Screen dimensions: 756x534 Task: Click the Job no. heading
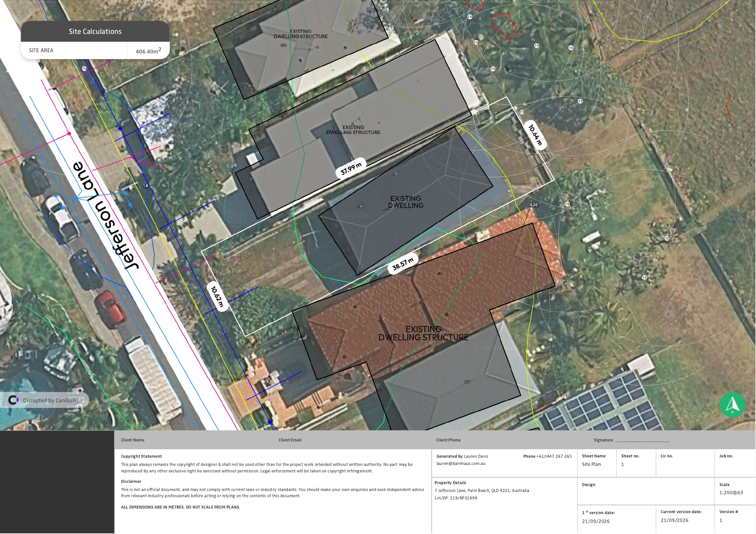726,456
